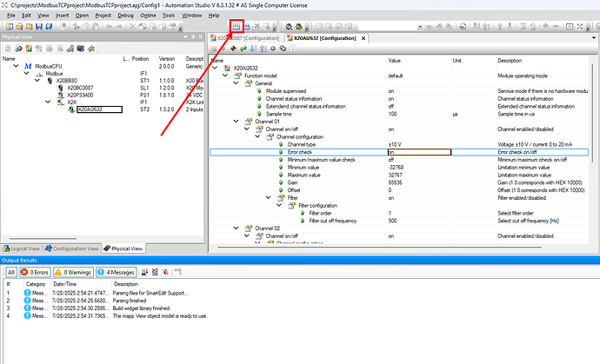The height and width of the screenshot is (364, 600).
Task: Click the Cut scissors toolbar icon
Action: point(77,26)
